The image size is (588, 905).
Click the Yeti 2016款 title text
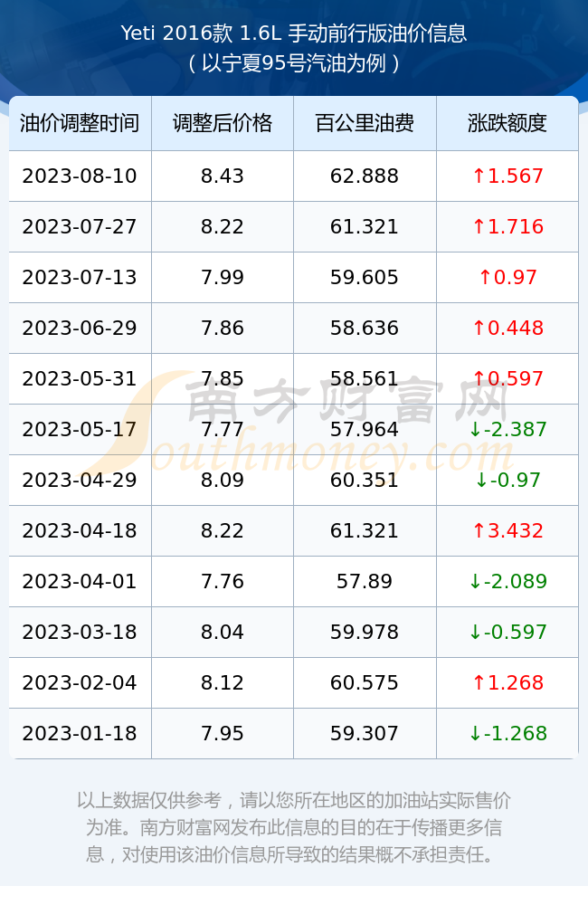[176, 33]
